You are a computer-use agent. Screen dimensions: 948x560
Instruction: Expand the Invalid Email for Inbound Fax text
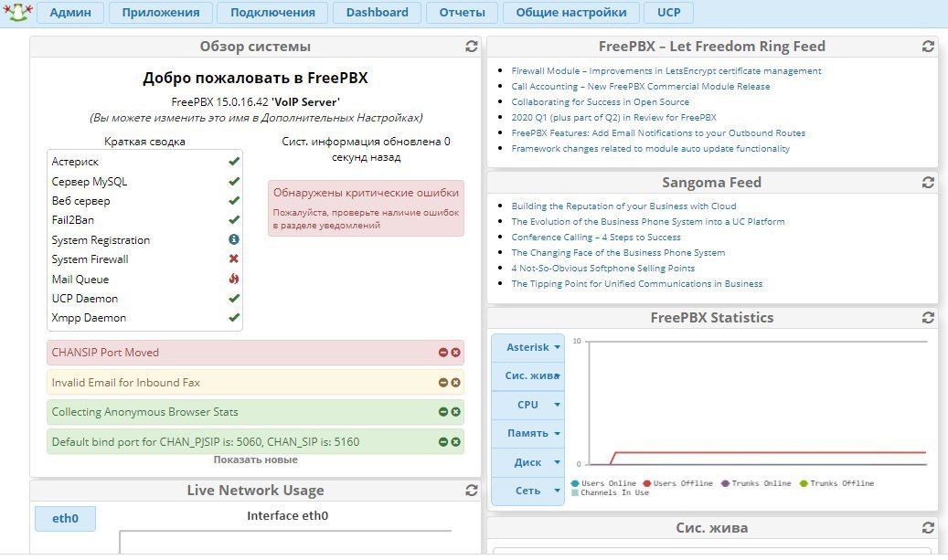(126, 383)
